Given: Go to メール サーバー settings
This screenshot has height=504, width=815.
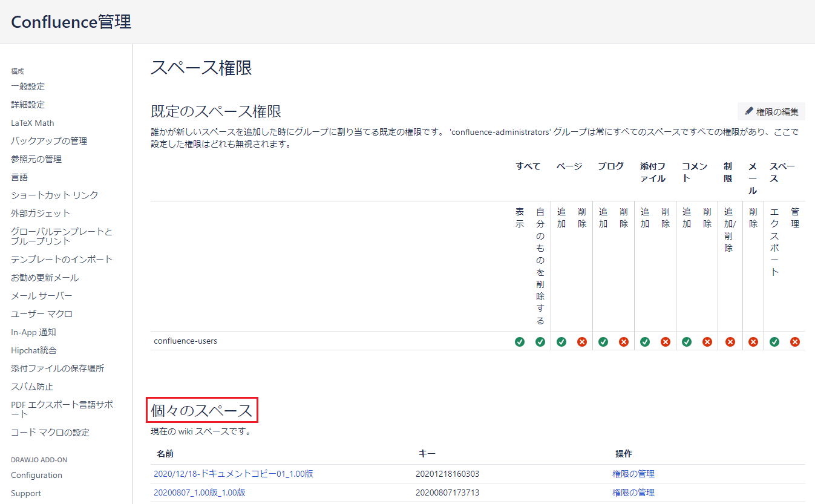Looking at the screenshot, I should coord(42,296).
